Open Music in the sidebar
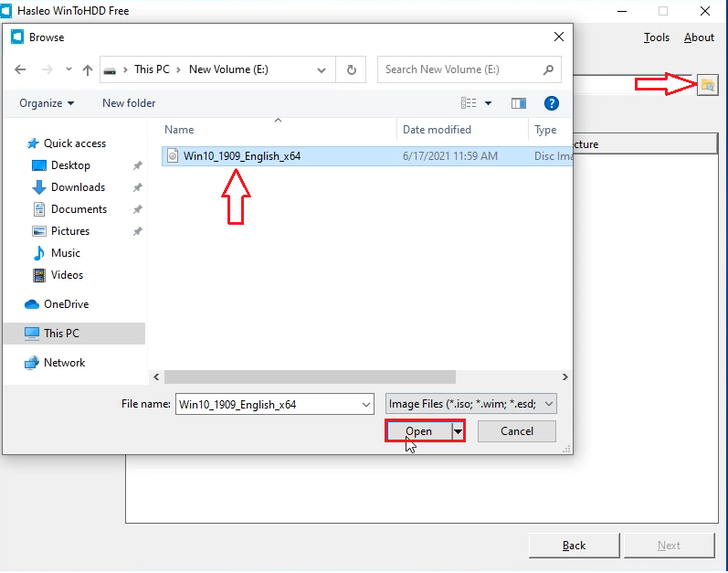Image resolution: width=728 pixels, height=573 pixels. point(66,253)
